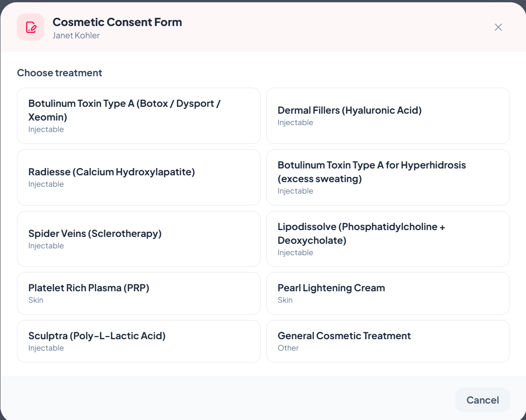Choose Dermal Fillers (Hyaluronic Acid) treatment
The image size is (526, 420).
[388, 115]
